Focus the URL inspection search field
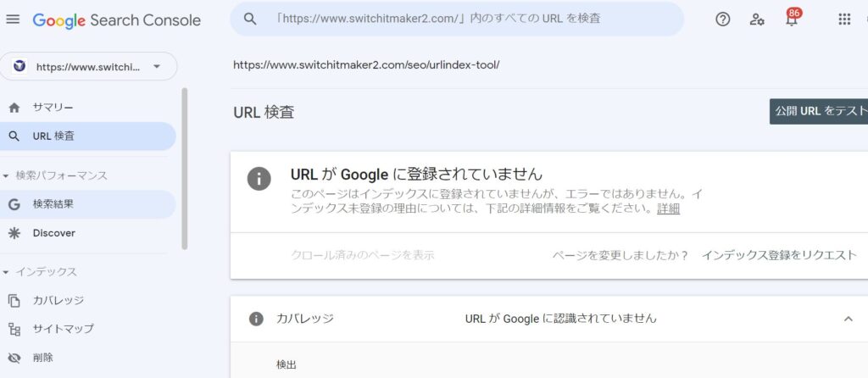 click(457, 19)
